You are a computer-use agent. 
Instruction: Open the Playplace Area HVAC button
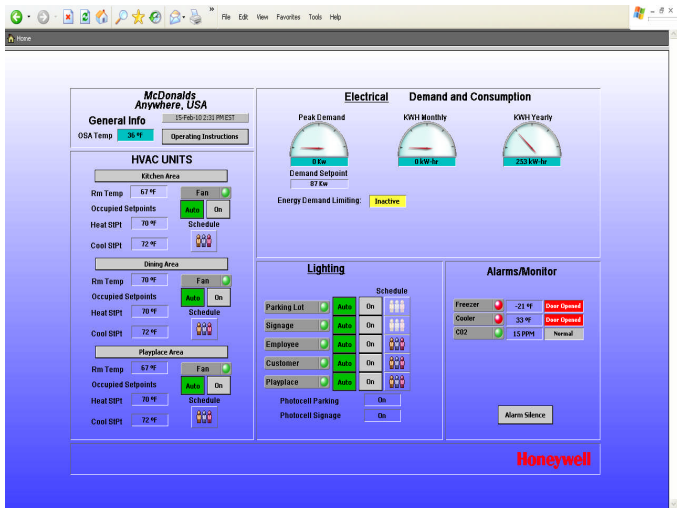(x=161, y=352)
